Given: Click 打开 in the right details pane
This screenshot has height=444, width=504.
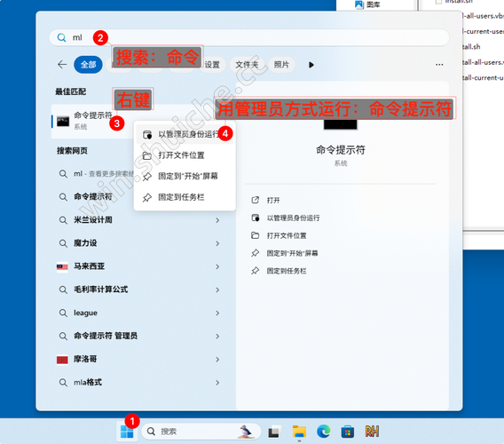Looking at the screenshot, I should pyautogui.click(x=273, y=201).
